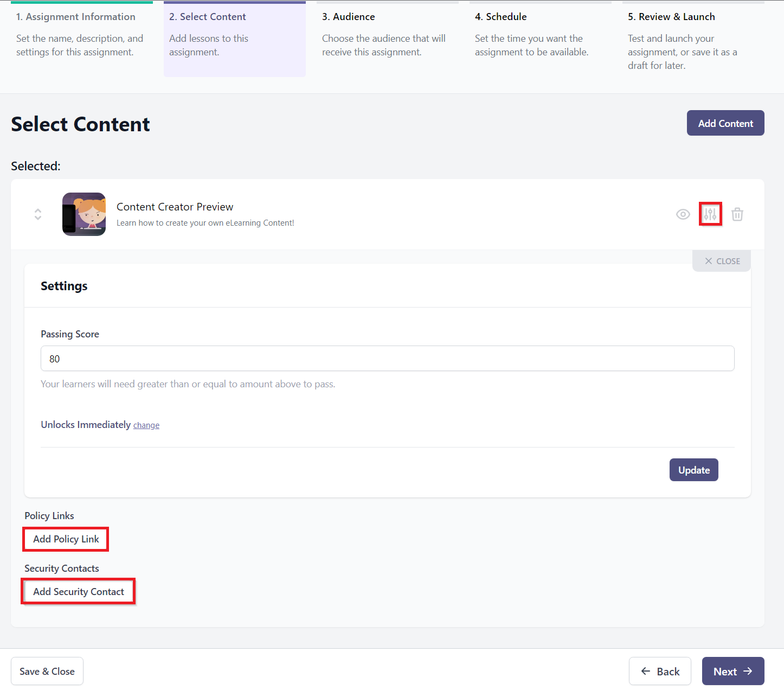The image size is (784, 690).
Task: Click the change link for Unlocks Immediately
Action: click(x=146, y=425)
